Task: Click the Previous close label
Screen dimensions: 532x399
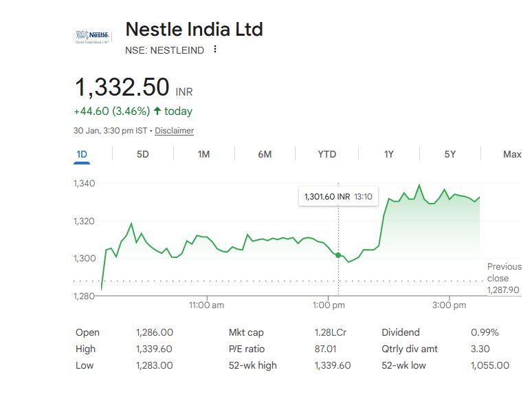Action: click(504, 272)
